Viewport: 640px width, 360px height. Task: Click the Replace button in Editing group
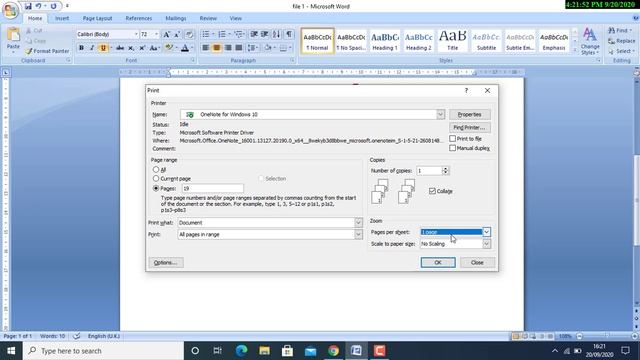[x=621, y=41]
